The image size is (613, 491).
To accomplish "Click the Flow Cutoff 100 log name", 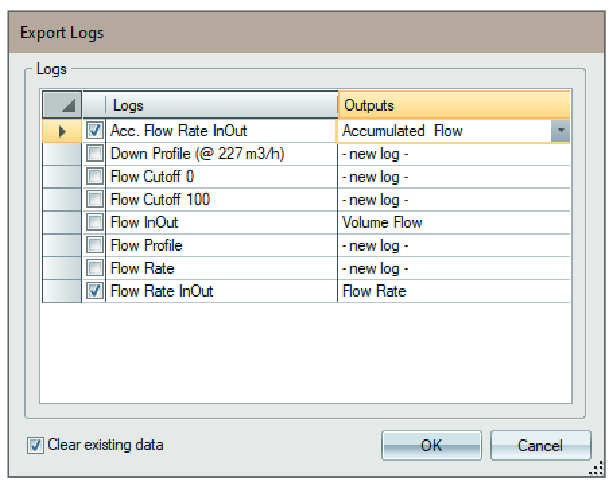I will pos(160,200).
